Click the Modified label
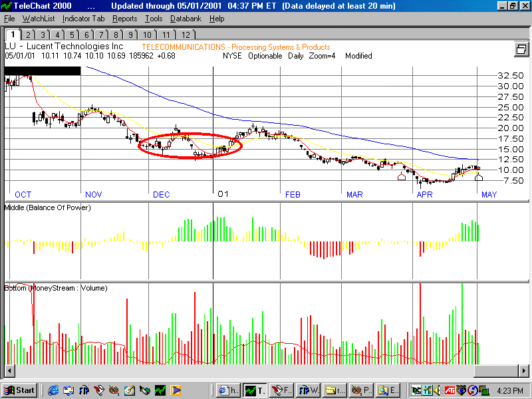Image resolution: width=532 pixels, height=399 pixels. [358, 56]
